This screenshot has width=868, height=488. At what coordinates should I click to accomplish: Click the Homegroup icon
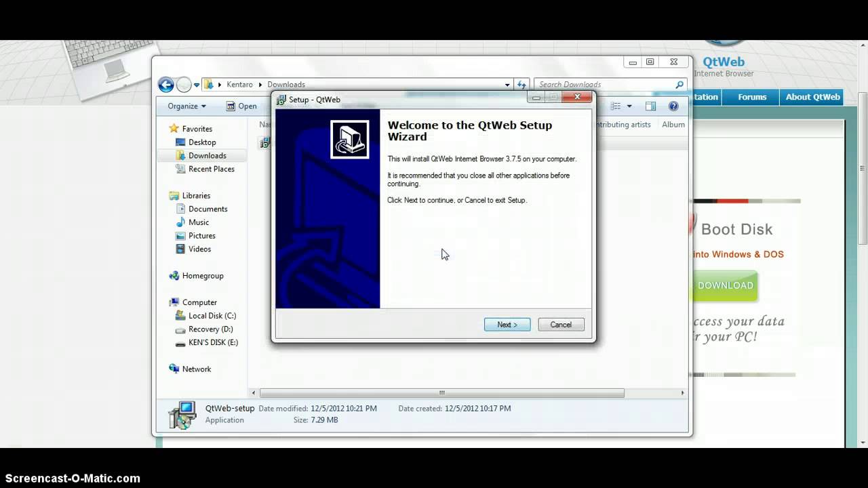[x=174, y=276]
